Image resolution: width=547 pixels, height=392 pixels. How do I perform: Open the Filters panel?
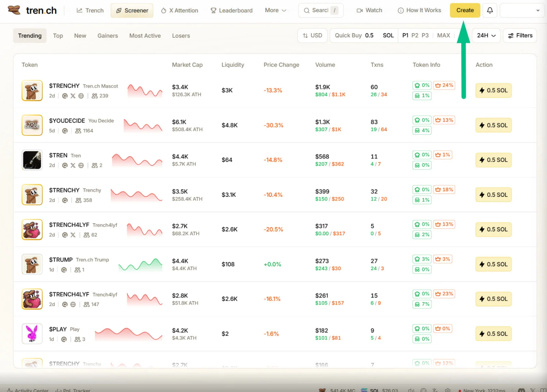coord(520,36)
